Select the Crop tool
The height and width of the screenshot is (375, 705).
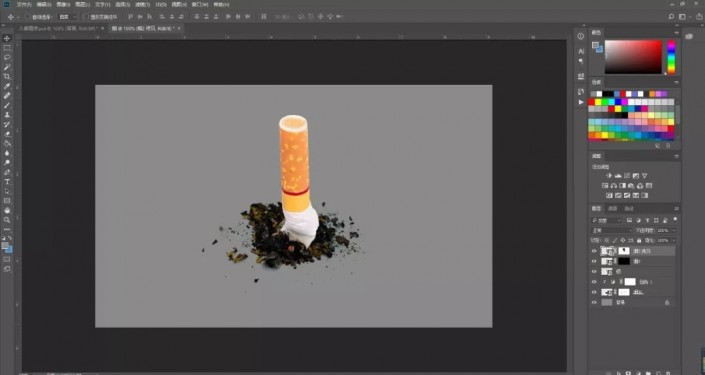[7, 77]
